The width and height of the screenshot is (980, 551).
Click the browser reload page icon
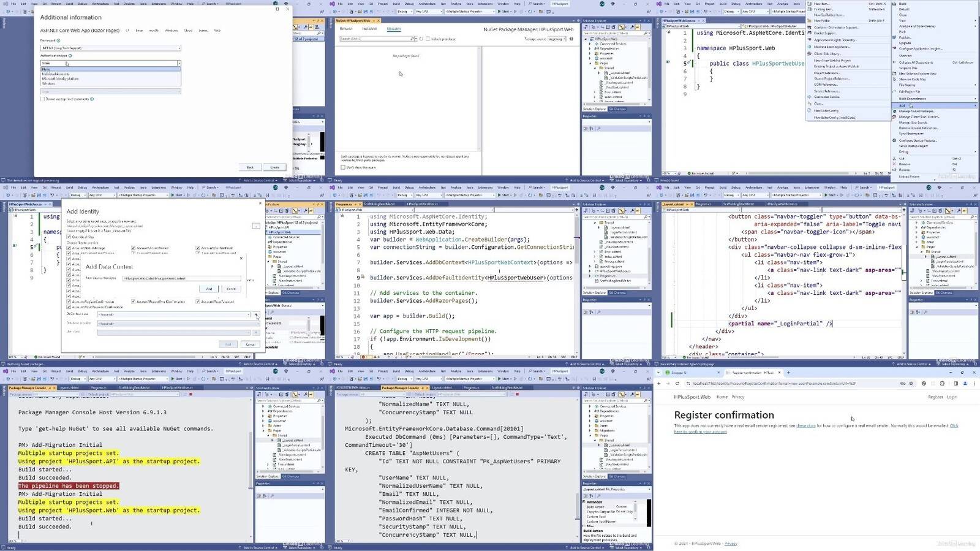point(677,384)
